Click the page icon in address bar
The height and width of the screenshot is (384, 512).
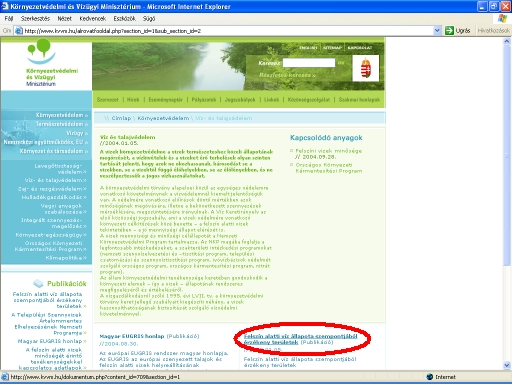(x=19, y=31)
